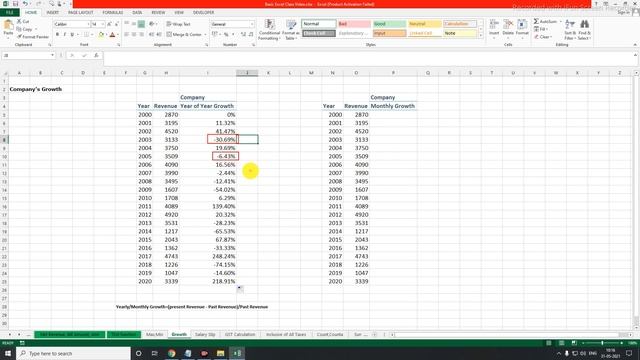Screen dimensions: 640x360
Task: Open the Salary Slip sheet tab
Action: [x=205, y=334]
